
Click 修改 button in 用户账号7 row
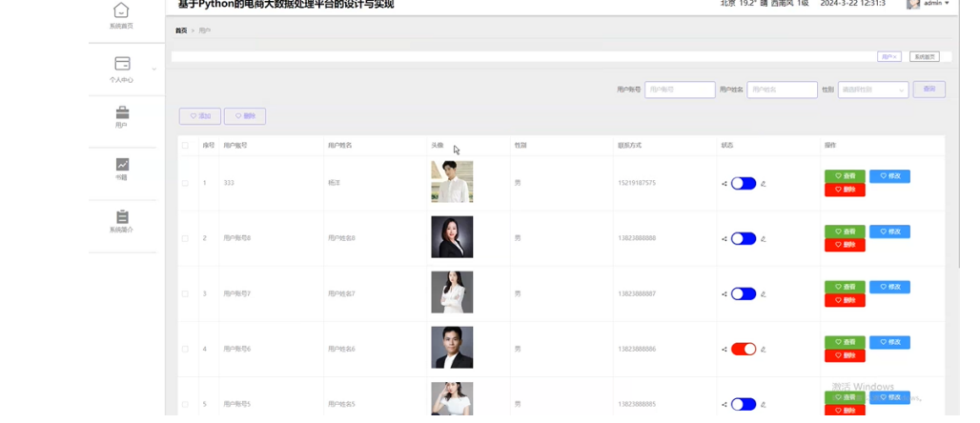pos(890,287)
